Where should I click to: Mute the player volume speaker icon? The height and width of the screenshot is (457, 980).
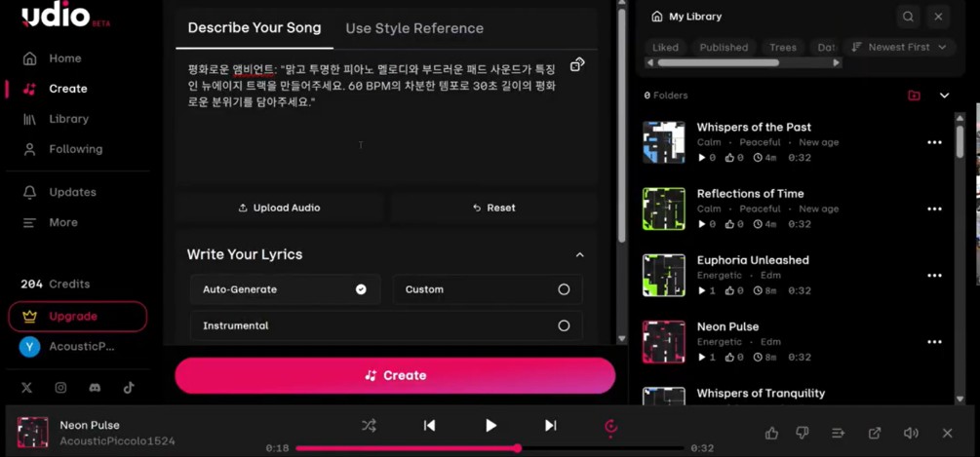[911, 433]
